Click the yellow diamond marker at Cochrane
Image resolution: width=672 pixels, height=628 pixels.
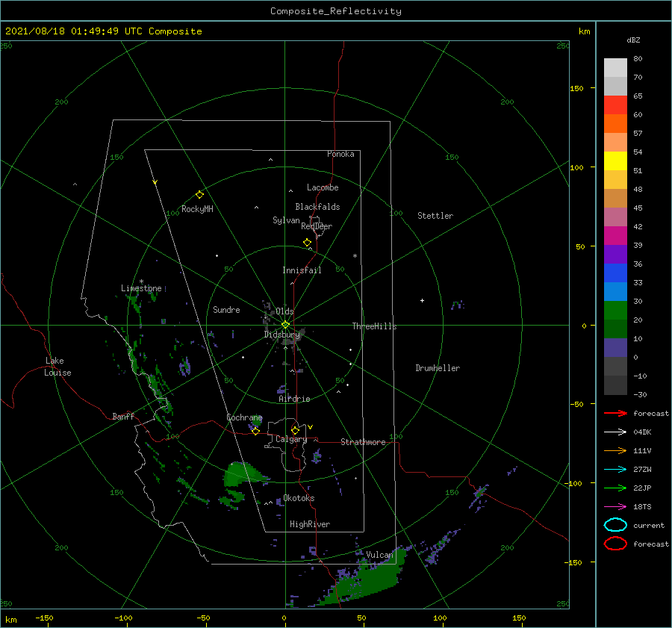point(255,431)
